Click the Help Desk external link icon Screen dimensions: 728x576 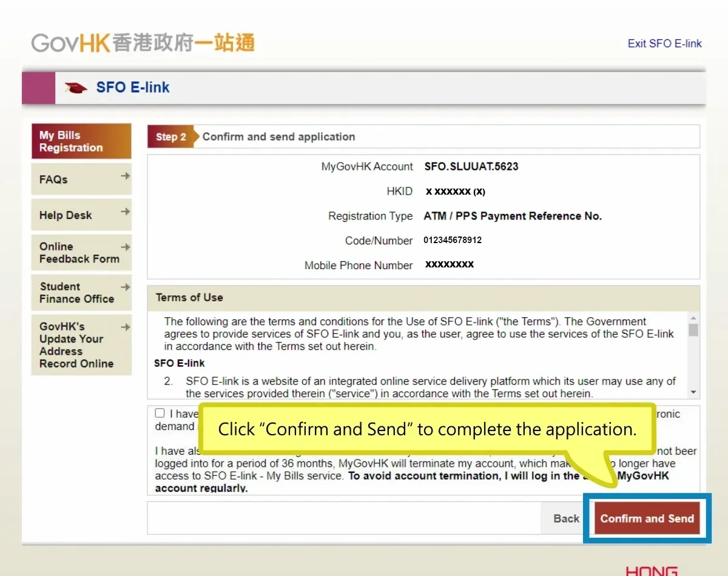[126, 212]
